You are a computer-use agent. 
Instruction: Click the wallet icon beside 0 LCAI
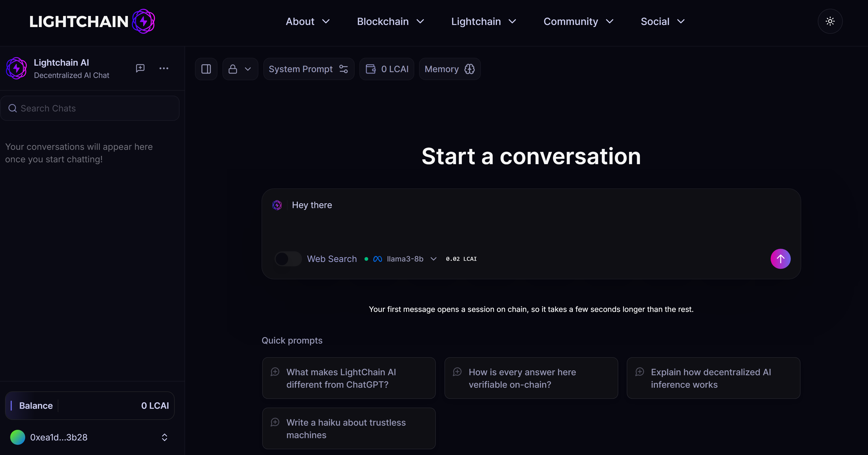pos(371,69)
